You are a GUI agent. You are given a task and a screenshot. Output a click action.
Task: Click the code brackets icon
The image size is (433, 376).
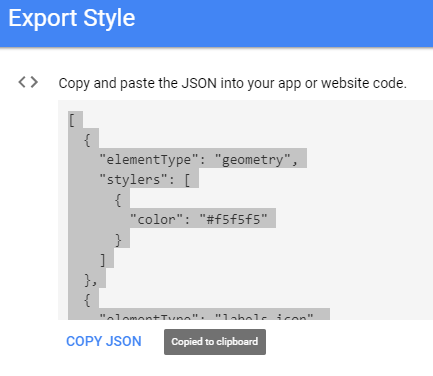click(x=28, y=82)
